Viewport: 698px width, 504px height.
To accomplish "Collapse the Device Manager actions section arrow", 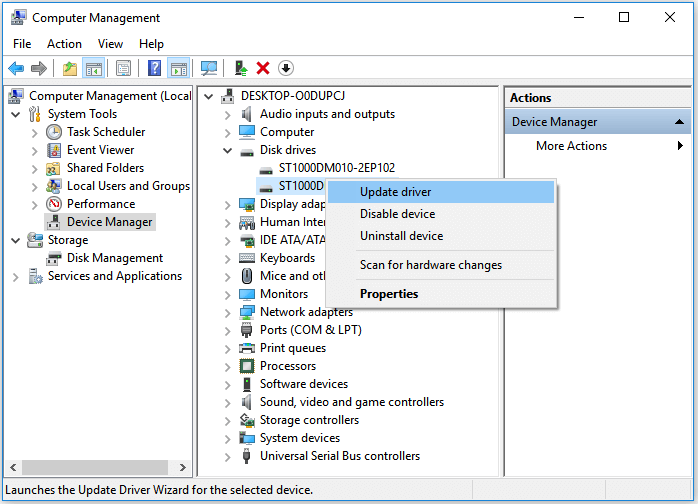I will point(680,122).
